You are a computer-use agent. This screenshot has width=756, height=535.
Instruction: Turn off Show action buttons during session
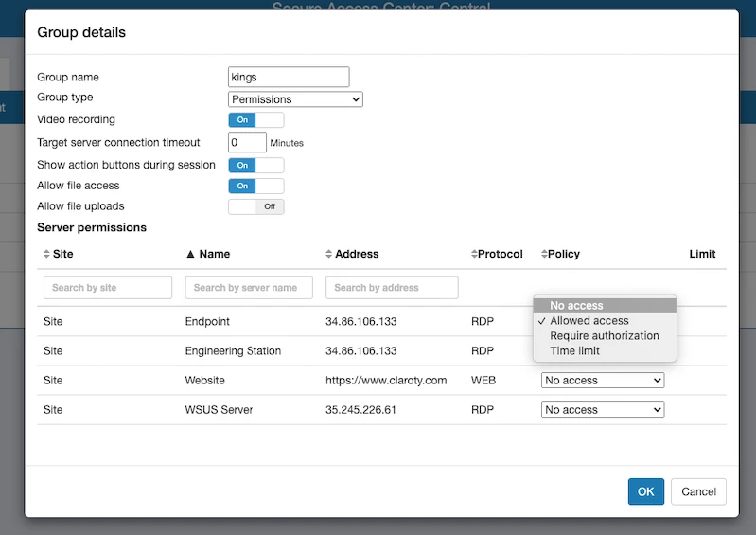tap(255, 165)
